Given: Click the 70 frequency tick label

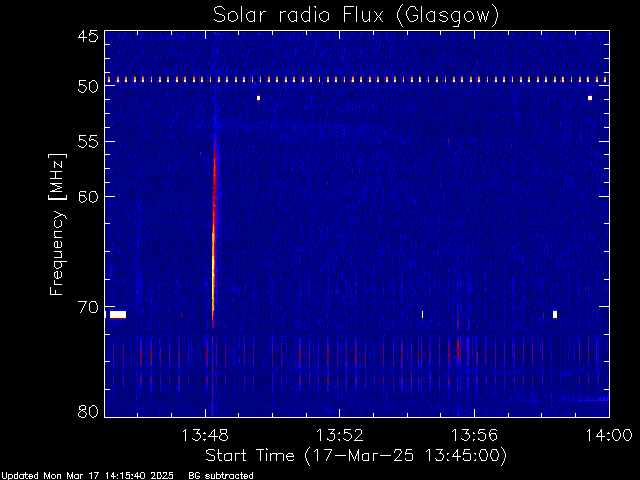Looking at the screenshot, I should point(88,307).
